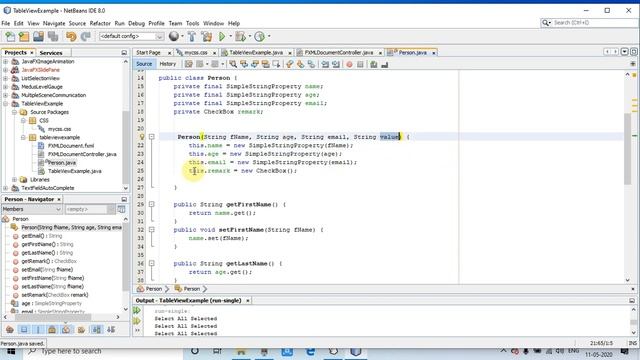Click the Save All toolbar icon

(53, 36)
